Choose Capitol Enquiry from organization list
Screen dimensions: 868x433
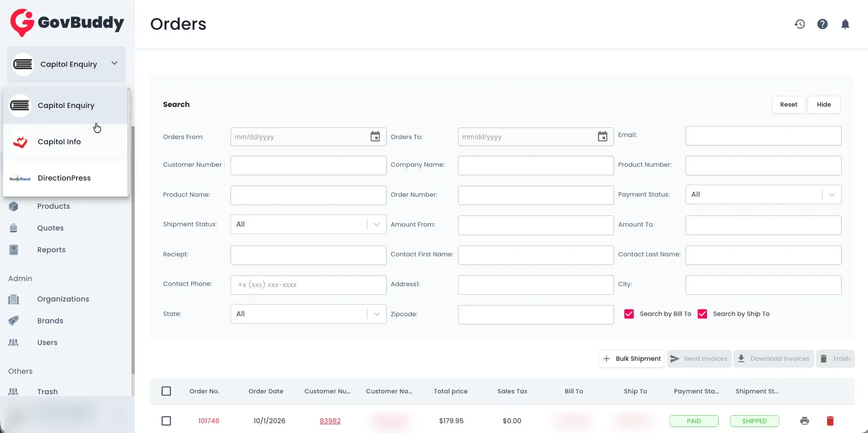point(65,106)
